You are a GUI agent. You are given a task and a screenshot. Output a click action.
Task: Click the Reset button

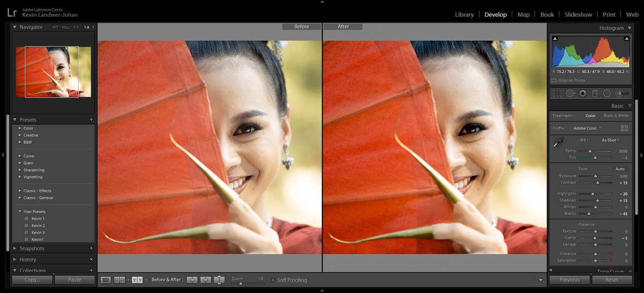click(612, 280)
